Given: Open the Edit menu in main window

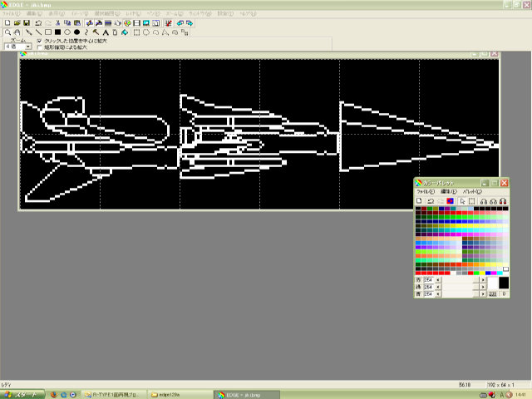Looking at the screenshot, I should (34, 13).
